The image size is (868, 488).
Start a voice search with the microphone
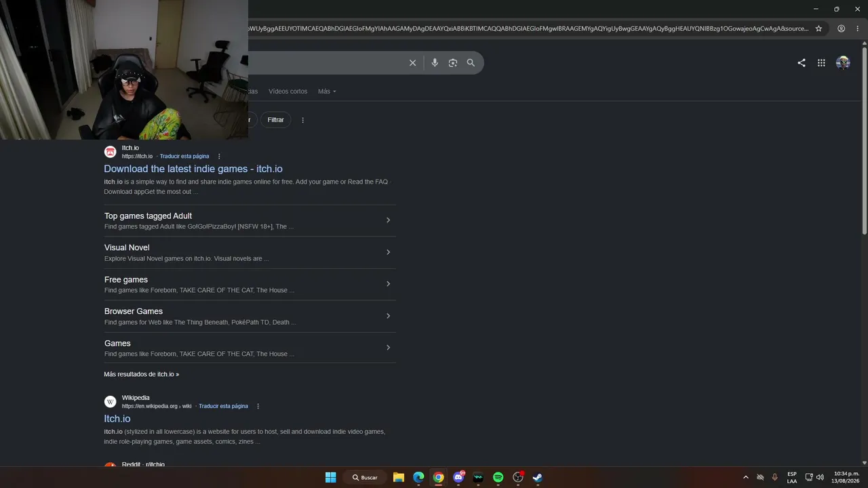coord(435,63)
